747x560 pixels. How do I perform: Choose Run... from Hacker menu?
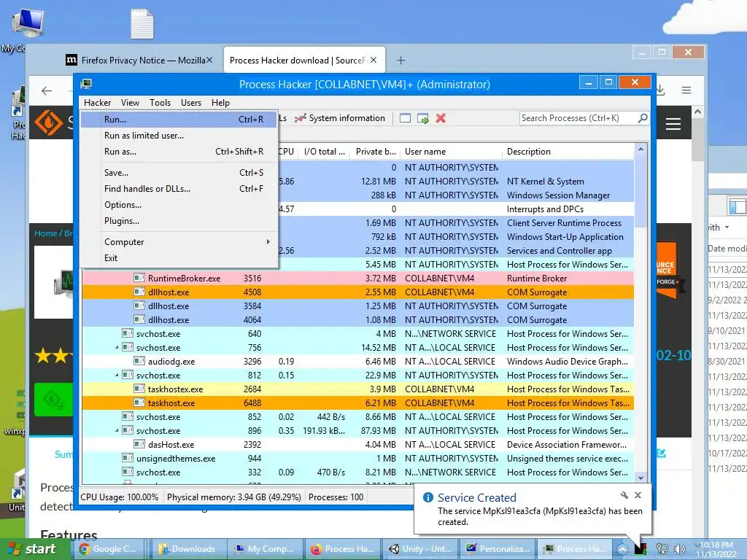point(179,120)
